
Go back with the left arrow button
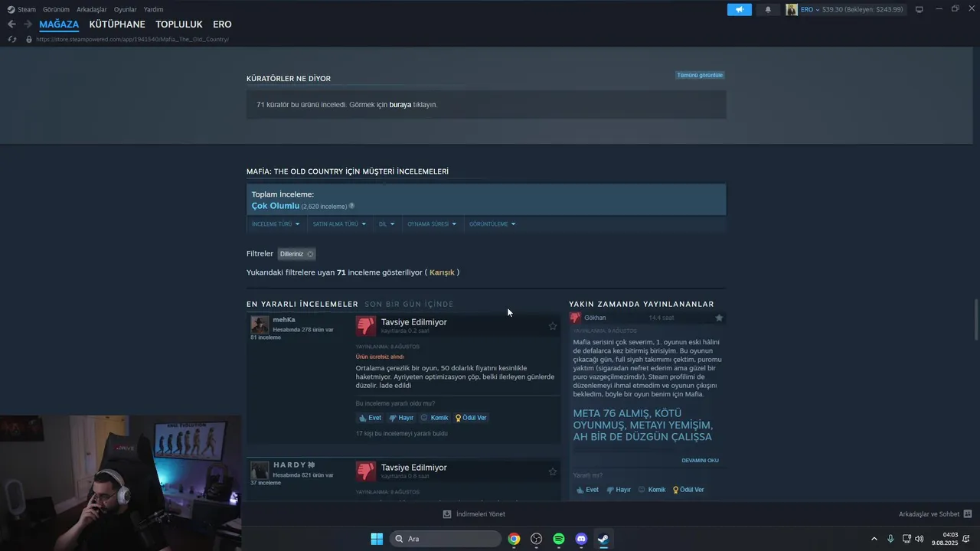pos(11,24)
